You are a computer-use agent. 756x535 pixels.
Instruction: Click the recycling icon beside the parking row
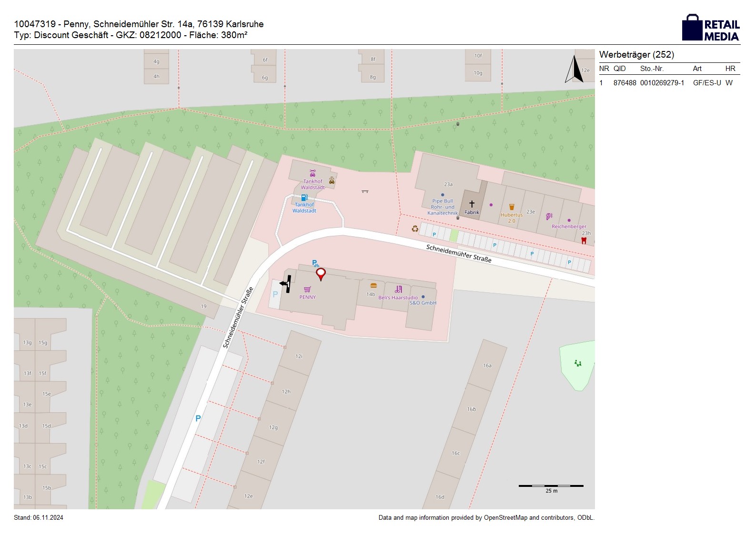tap(415, 229)
